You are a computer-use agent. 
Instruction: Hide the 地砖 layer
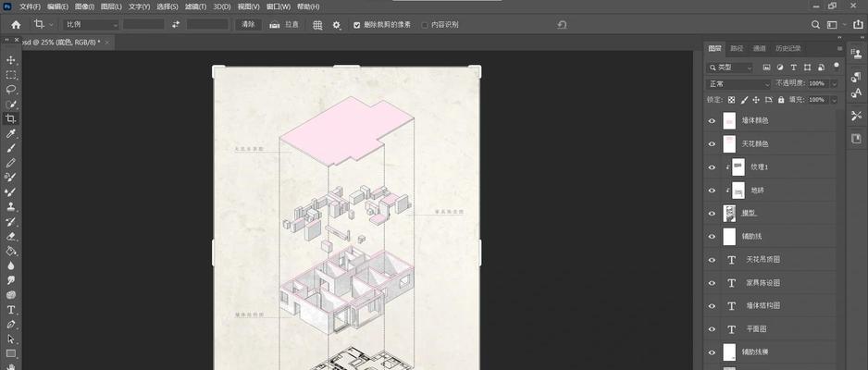click(x=712, y=191)
